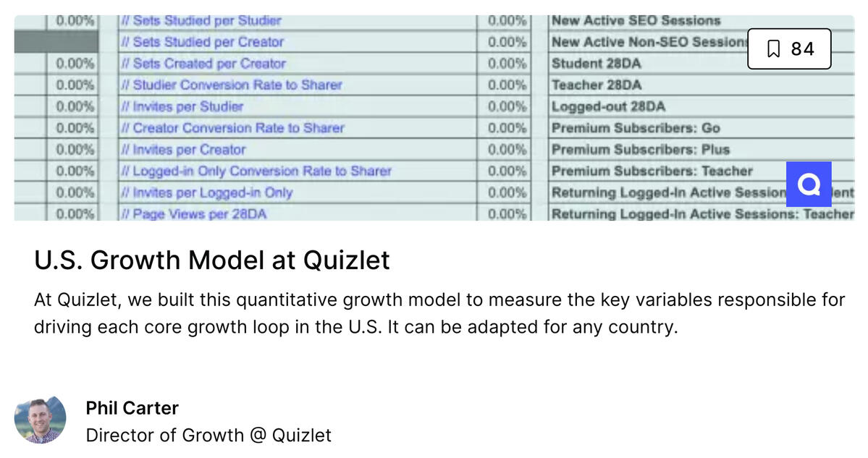Screen dimensions: 868x458
Task: Click the Premium Subscribers: Plus cell
Action: (701, 150)
